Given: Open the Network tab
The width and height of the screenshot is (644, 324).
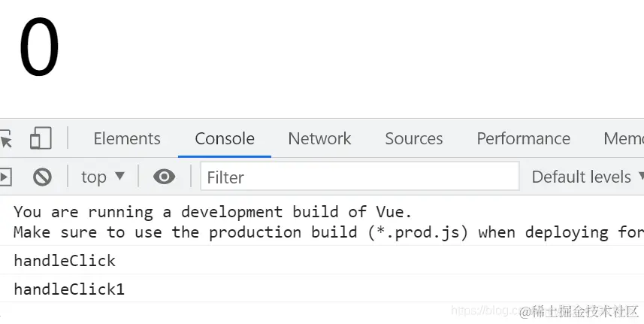Looking at the screenshot, I should 319,138.
